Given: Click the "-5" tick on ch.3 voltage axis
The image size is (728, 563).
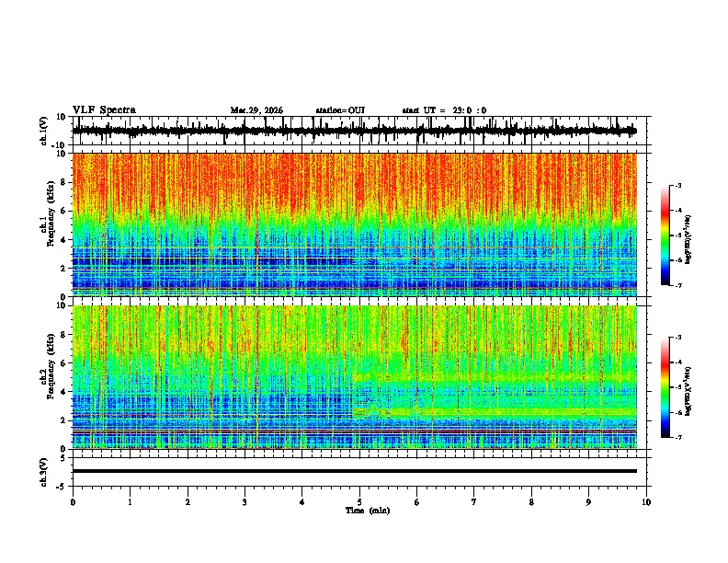Looking at the screenshot, I should [62, 487].
